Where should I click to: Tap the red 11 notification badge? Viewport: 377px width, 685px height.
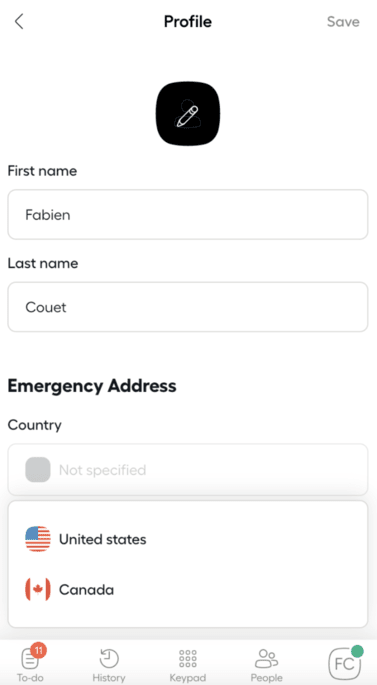click(x=38, y=650)
